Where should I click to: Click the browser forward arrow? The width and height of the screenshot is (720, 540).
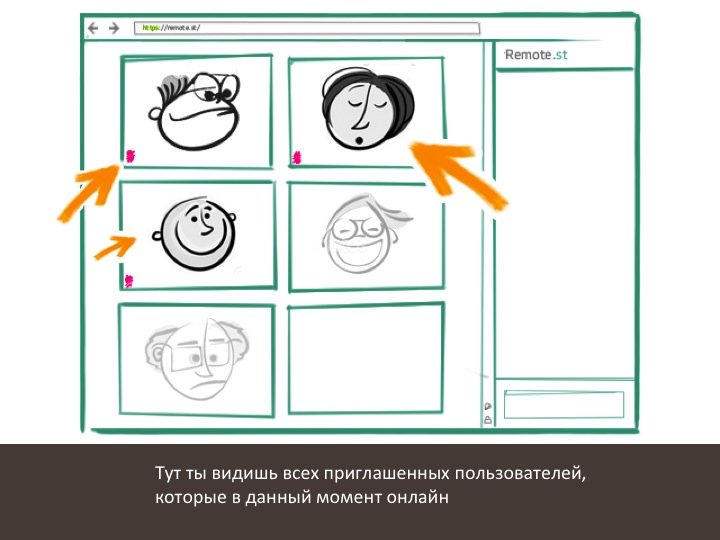(114, 28)
